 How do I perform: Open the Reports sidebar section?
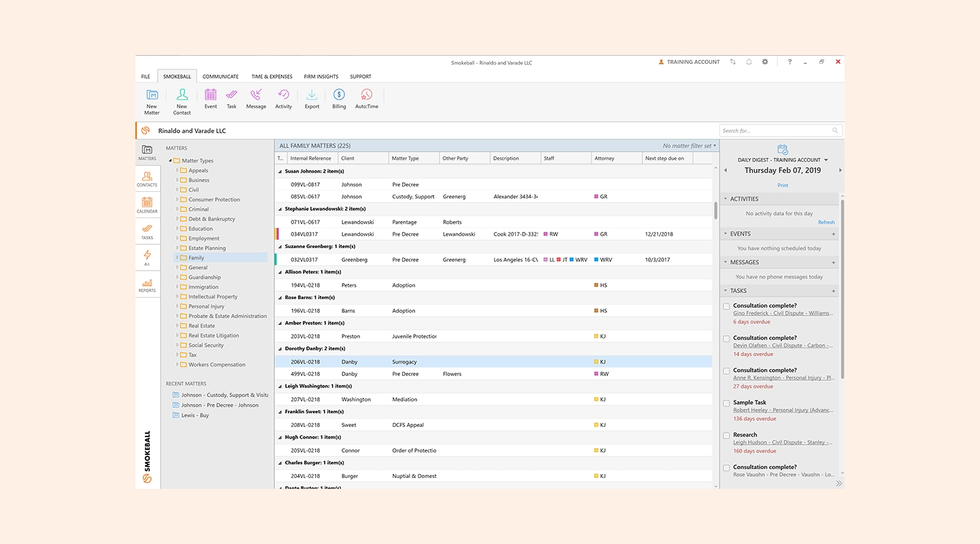coord(148,285)
